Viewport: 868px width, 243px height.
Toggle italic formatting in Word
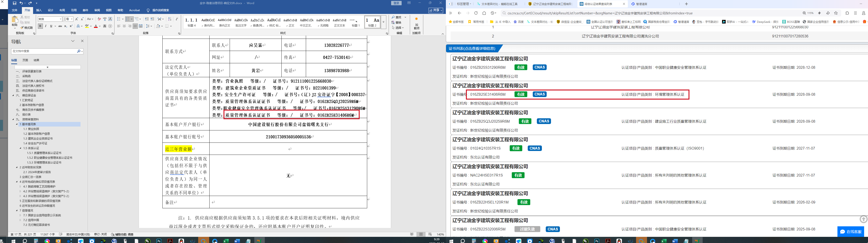(46, 26)
